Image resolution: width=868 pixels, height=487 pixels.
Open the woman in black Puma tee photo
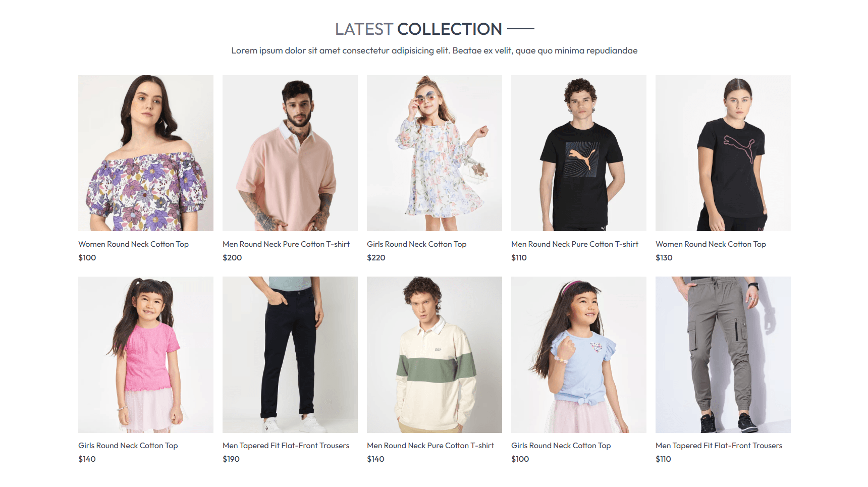coord(723,153)
